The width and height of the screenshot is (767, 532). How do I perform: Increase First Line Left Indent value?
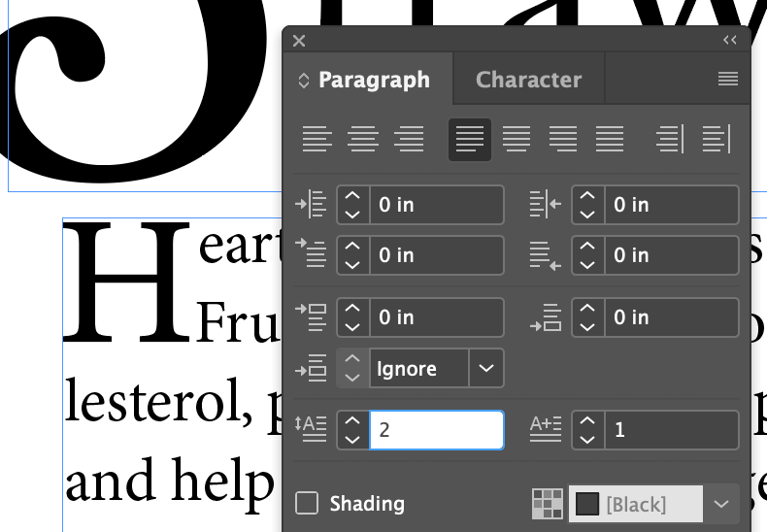tap(352, 247)
